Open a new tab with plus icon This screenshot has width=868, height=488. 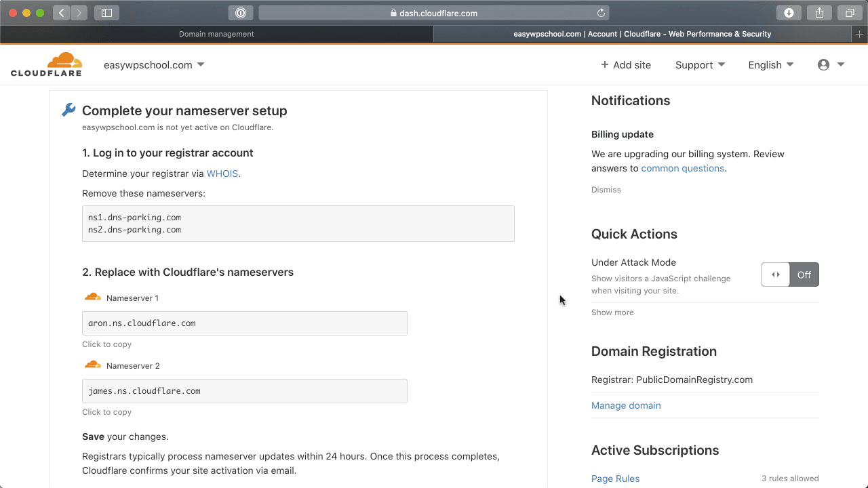(860, 34)
